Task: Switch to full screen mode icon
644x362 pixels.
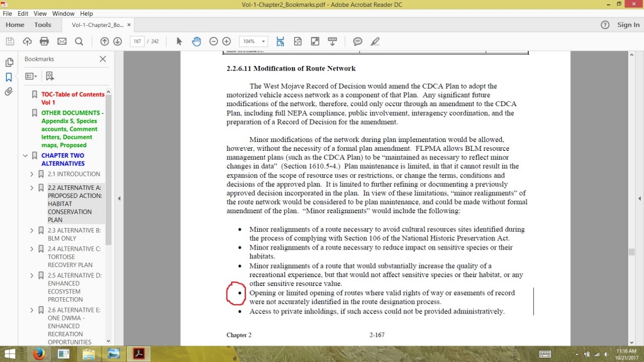Action: point(315,41)
